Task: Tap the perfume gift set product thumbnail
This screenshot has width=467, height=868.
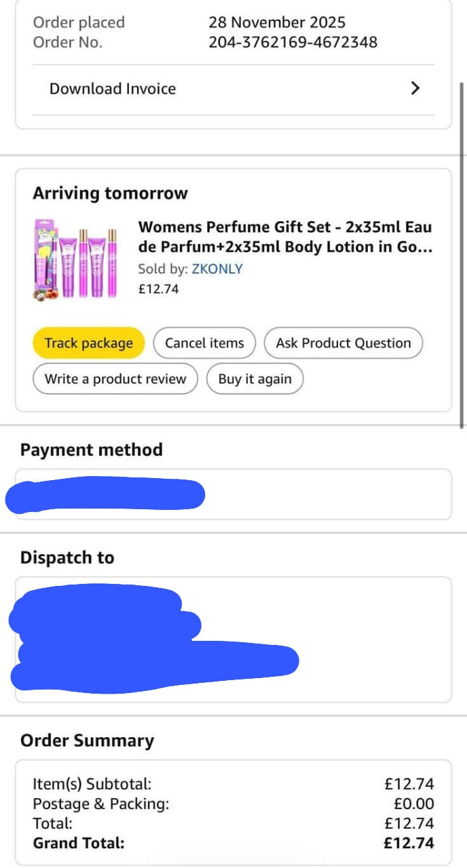Action: click(x=75, y=258)
